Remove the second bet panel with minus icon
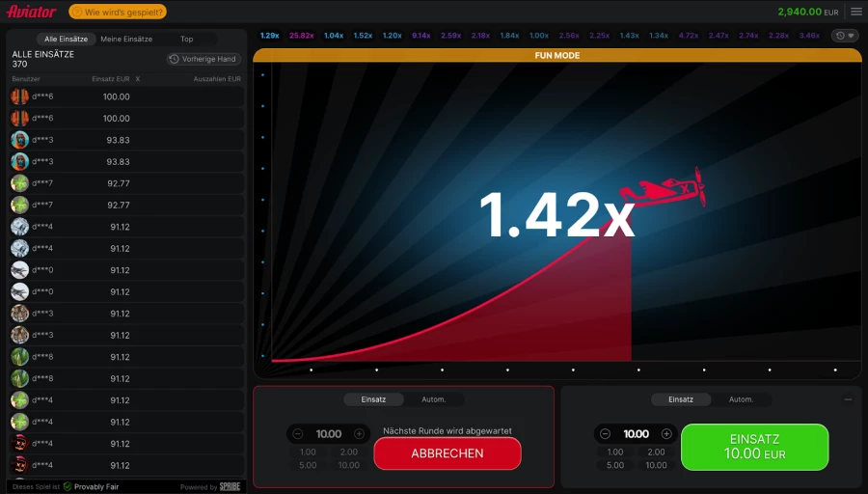Viewport: 868px width, 494px height. tap(848, 399)
